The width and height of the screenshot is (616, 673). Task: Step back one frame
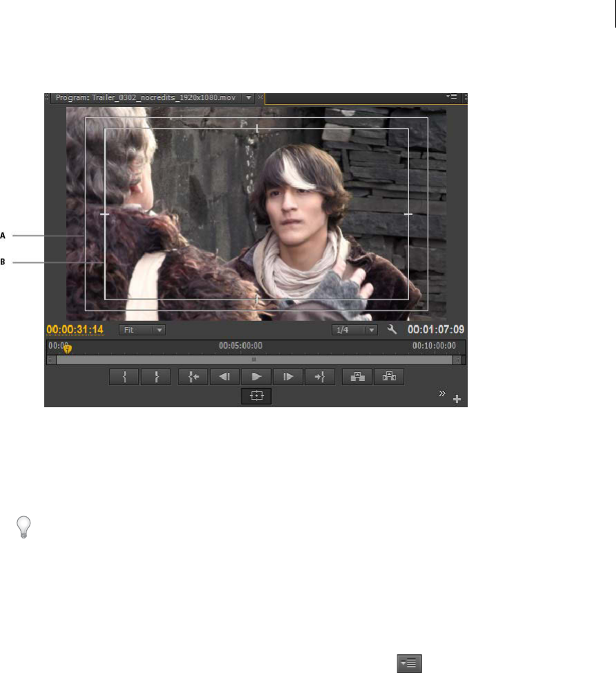pos(225,377)
